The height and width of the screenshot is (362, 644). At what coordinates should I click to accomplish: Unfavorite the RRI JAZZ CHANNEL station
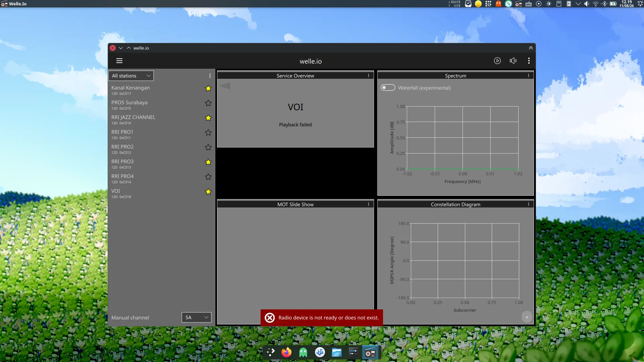pyautogui.click(x=208, y=118)
